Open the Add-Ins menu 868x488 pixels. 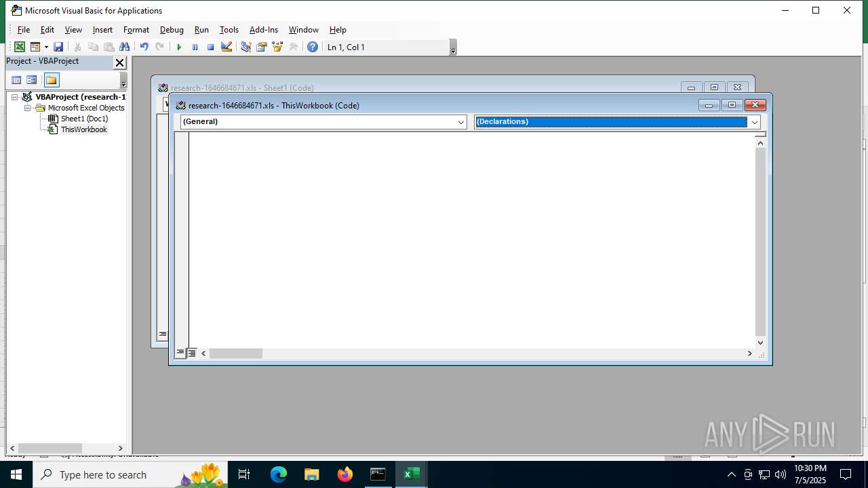point(264,30)
